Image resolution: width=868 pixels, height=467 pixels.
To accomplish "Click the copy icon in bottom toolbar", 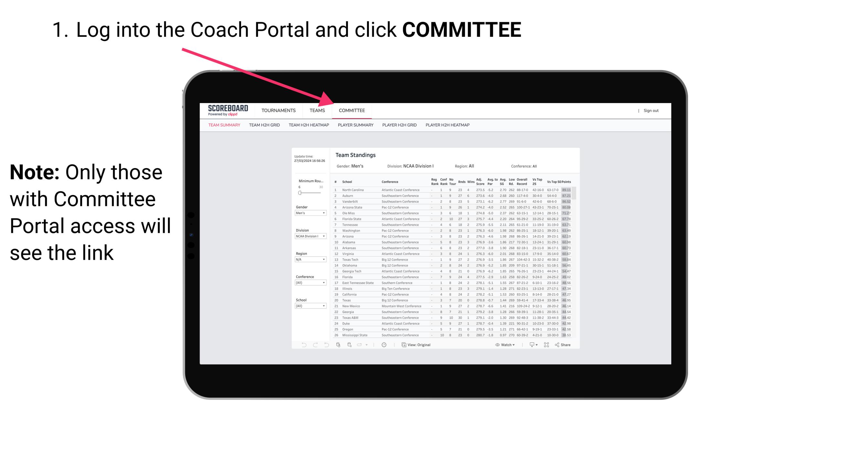I will pos(402,345).
